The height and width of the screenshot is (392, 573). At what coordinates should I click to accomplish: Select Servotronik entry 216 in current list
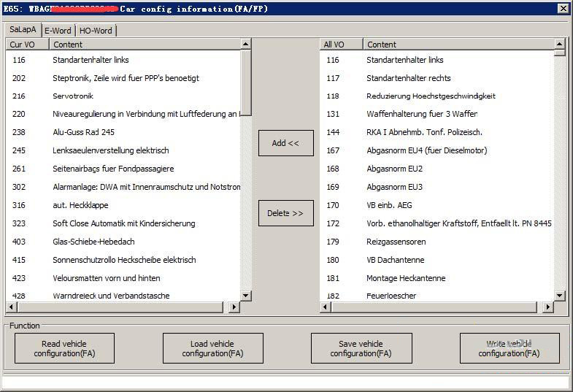point(73,96)
